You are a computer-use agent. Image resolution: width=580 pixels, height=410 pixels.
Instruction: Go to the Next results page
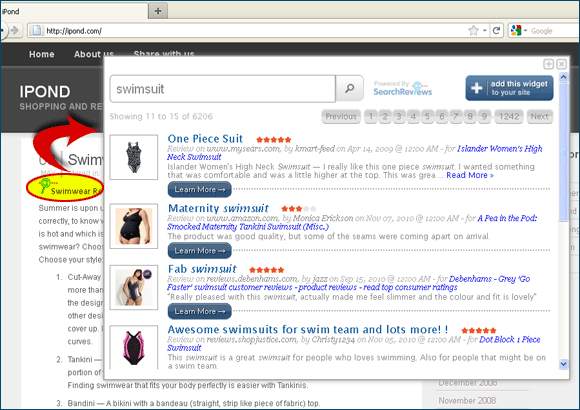pyautogui.click(x=540, y=117)
